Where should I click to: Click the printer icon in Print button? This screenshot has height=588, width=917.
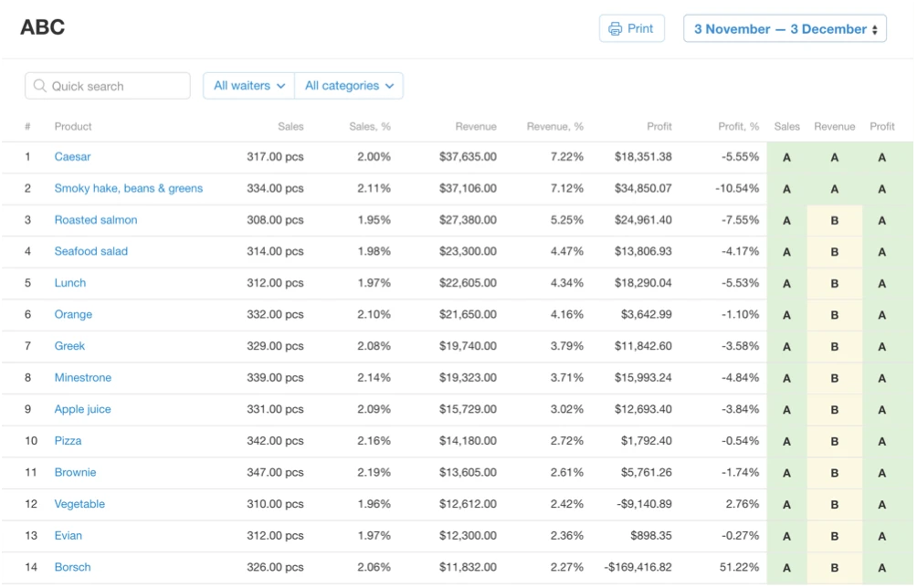coord(615,28)
